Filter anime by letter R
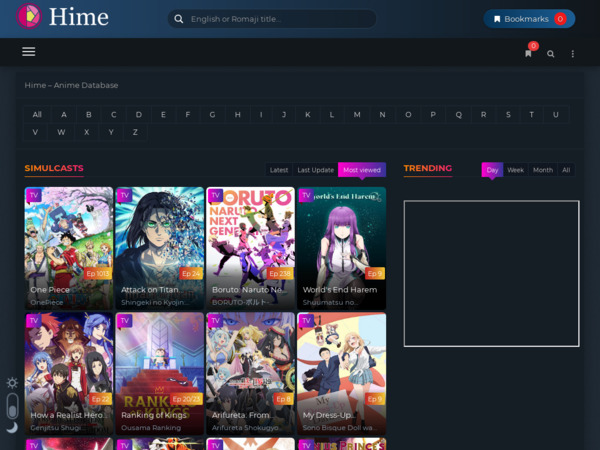This screenshot has width=600, height=450. point(484,114)
